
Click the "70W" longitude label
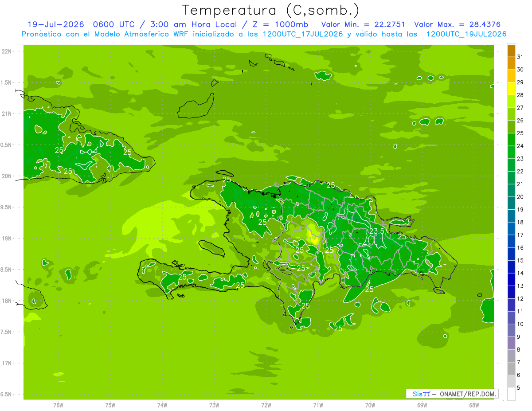click(370, 405)
